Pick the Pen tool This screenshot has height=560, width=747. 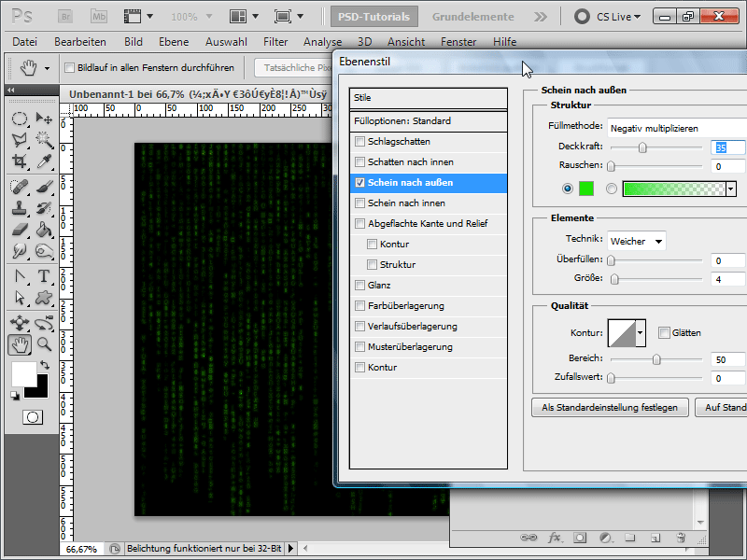pyautogui.click(x=19, y=276)
